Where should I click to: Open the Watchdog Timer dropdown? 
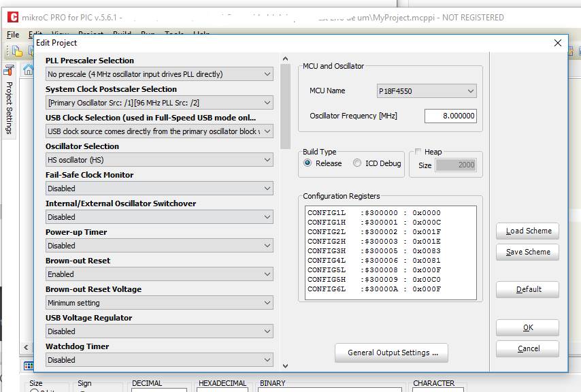pos(159,359)
